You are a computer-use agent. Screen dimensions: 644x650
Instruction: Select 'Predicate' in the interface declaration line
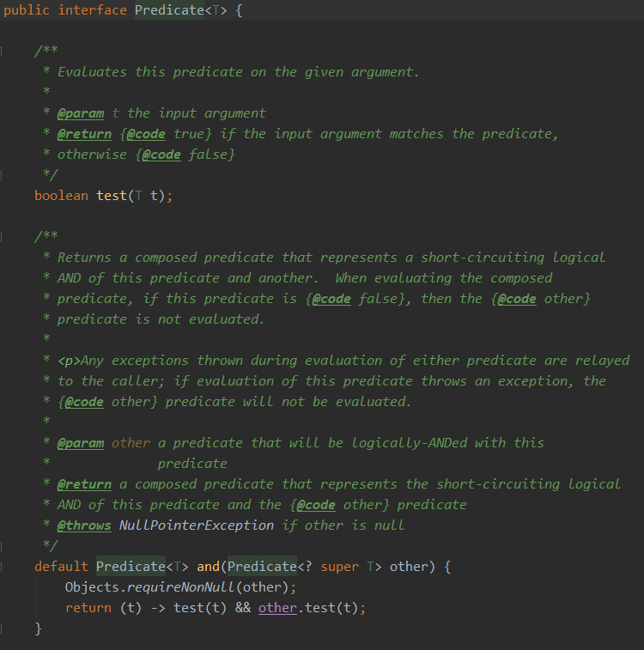click(169, 10)
